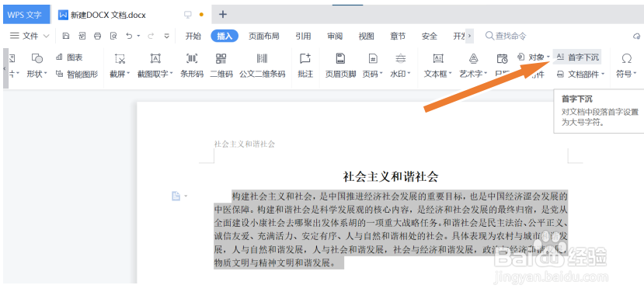644x299 pixels.
Task: Click the date calendar icon in the ribbon
Action: (502, 59)
